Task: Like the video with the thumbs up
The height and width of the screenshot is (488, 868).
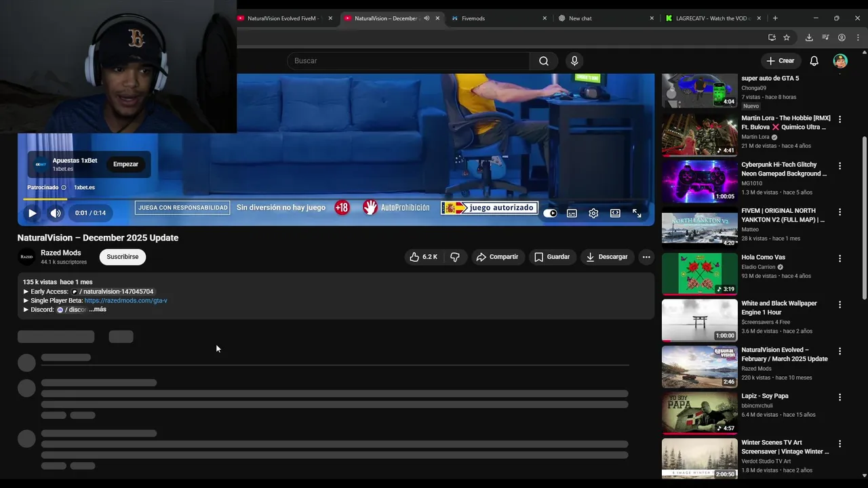Action: (x=424, y=257)
